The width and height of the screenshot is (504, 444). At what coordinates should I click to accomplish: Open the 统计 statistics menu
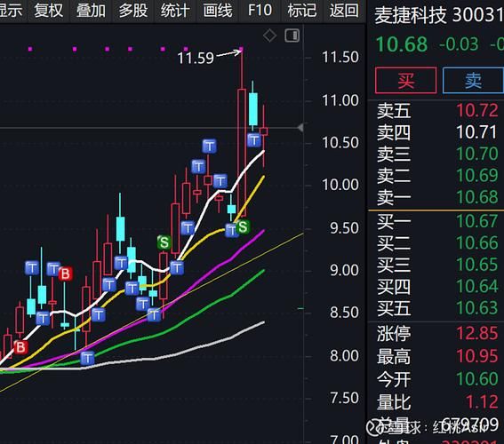(175, 11)
